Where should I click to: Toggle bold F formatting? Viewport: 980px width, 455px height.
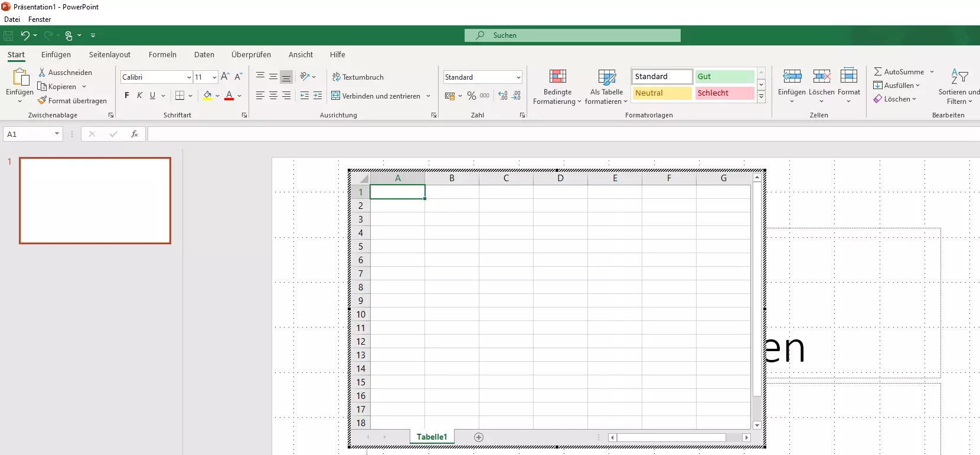[126, 96]
